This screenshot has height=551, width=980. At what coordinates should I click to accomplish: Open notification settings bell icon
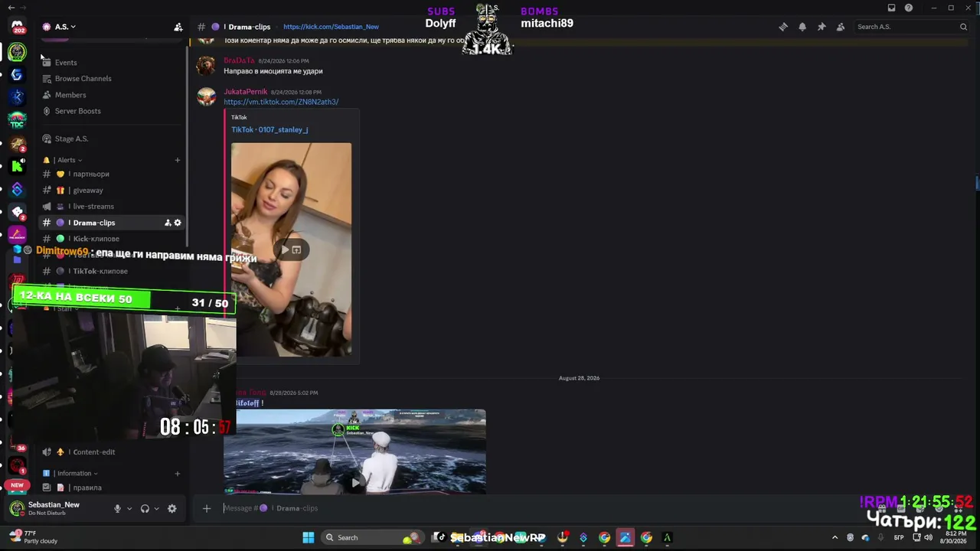click(x=802, y=27)
